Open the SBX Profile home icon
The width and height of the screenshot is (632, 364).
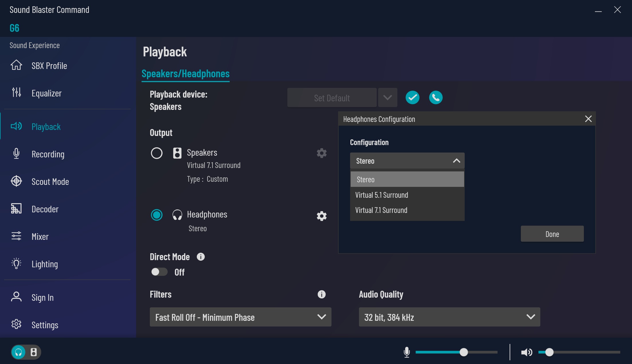pos(16,65)
